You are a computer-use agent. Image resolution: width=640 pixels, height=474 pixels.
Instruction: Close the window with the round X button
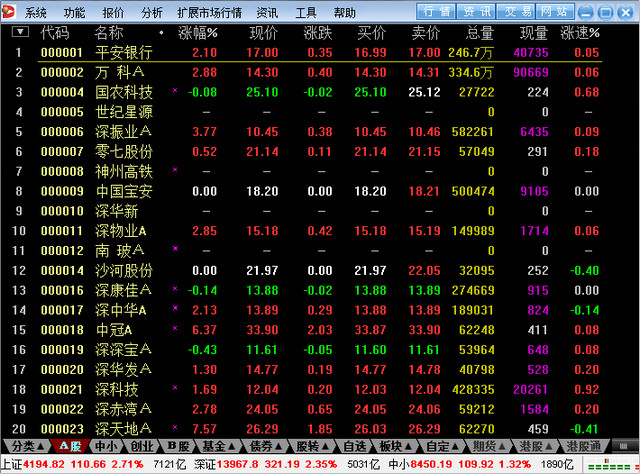[x=626, y=12]
